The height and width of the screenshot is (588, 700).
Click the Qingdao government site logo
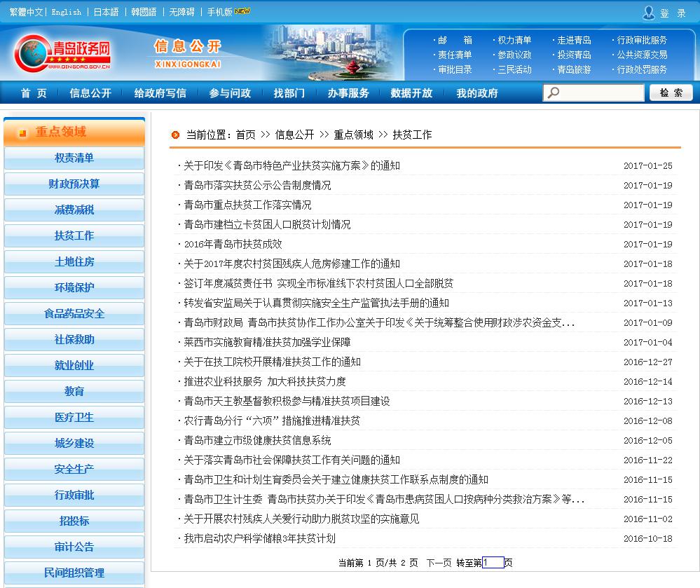[63, 53]
